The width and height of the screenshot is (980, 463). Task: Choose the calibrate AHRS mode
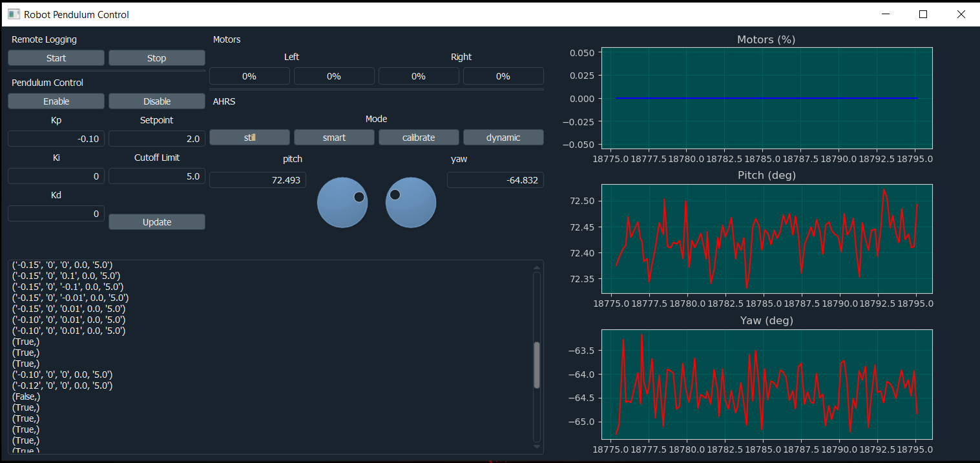(x=419, y=138)
